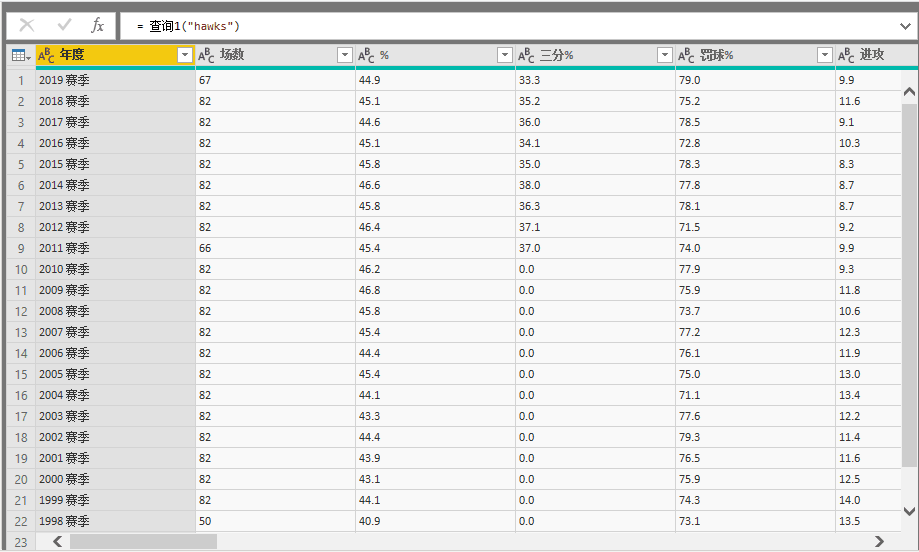Change data type icon of 进攻 column
The width and height of the screenshot is (919, 552).
pyautogui.click(x=846, y=56)
